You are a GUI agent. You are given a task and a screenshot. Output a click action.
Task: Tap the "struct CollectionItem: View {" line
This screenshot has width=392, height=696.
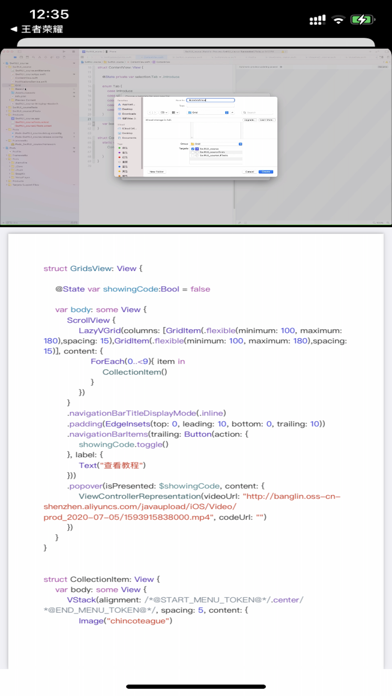point(102,579)
